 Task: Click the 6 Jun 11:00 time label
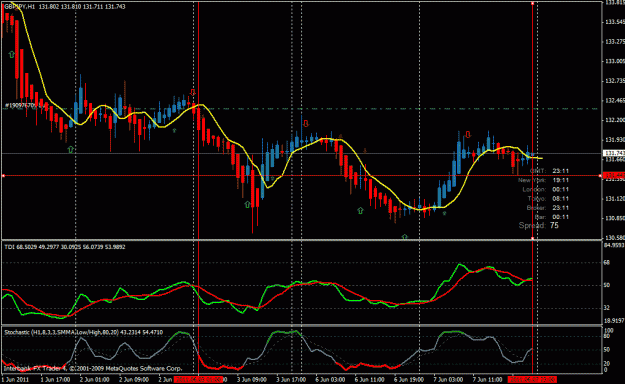[369, 379]
